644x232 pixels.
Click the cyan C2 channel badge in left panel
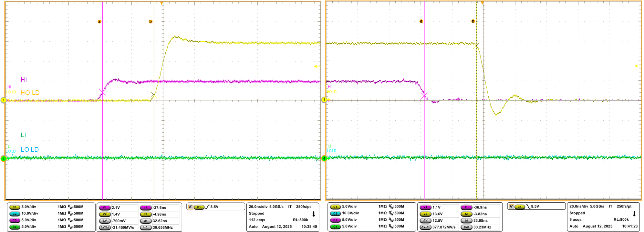[x=15, y=214]
